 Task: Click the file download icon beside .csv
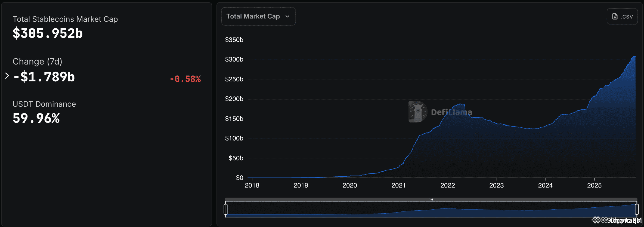[615, 17]
